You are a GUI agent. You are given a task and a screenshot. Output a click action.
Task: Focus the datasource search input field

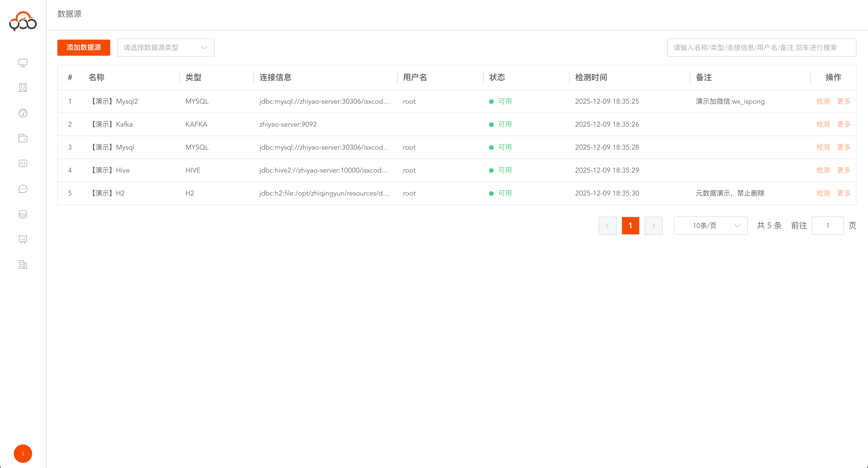[x=761, y=47]
